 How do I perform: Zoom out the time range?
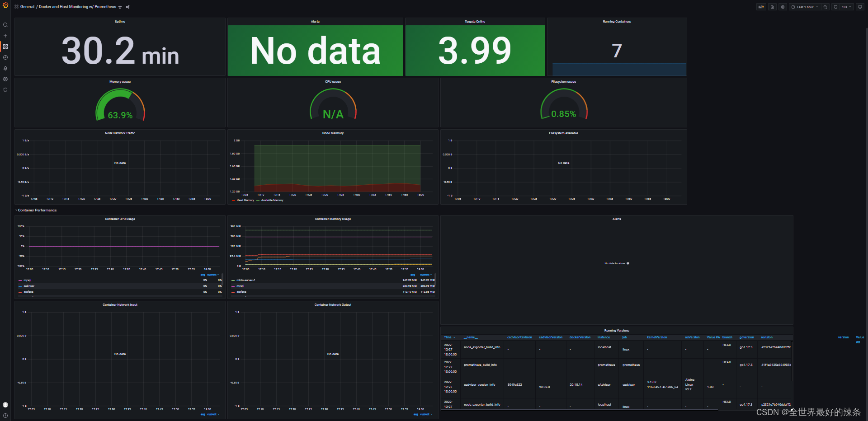click(826, 7)
